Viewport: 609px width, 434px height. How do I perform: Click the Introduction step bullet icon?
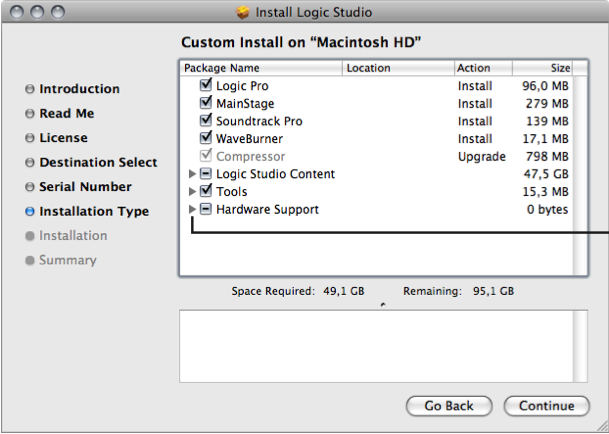30,90
